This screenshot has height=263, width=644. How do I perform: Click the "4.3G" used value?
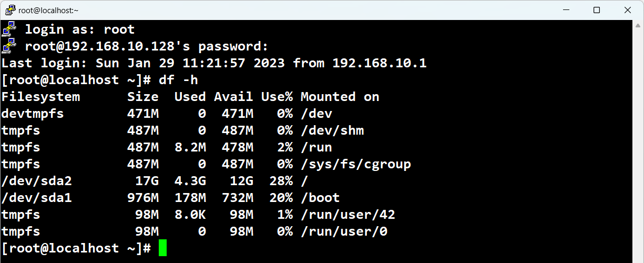click(190, 181)
